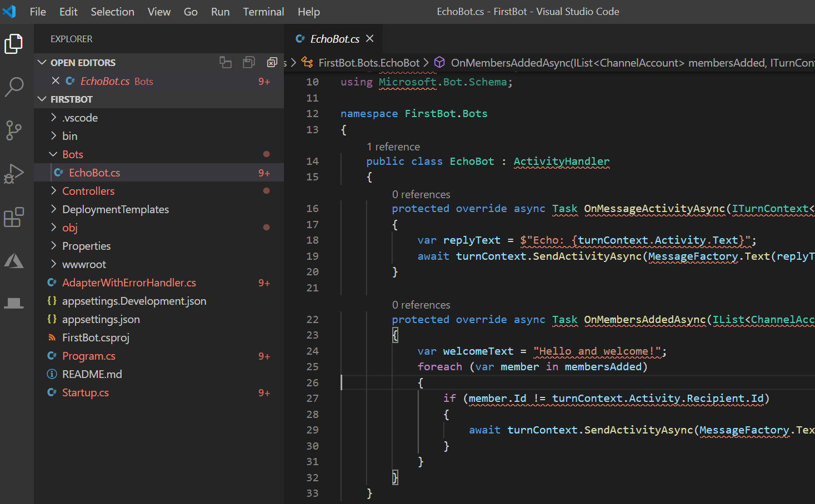The width and height of the screenshot is (815, 504).
Task: Open the View menu
Action: coord(159,12)
